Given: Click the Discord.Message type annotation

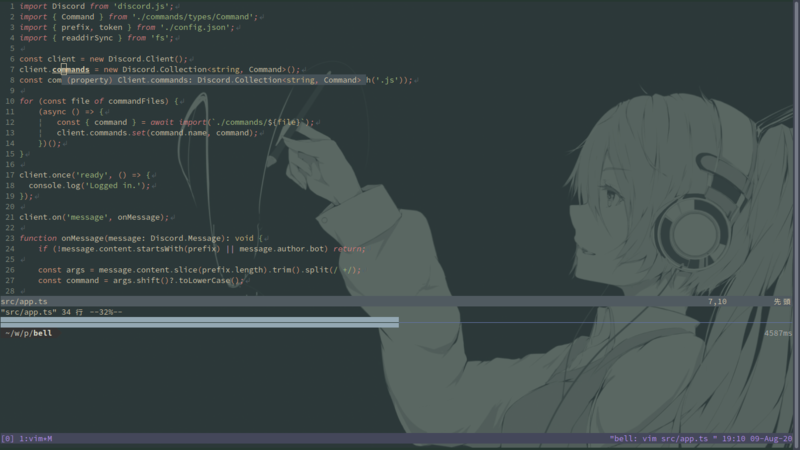Looking at the screenshot, I should coord(186,238).
